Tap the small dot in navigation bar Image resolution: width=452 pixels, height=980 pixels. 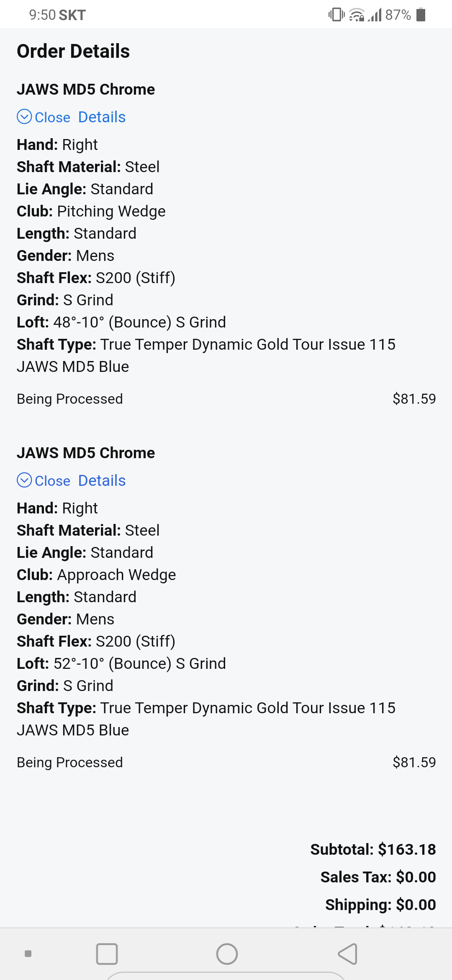point(28,954)
